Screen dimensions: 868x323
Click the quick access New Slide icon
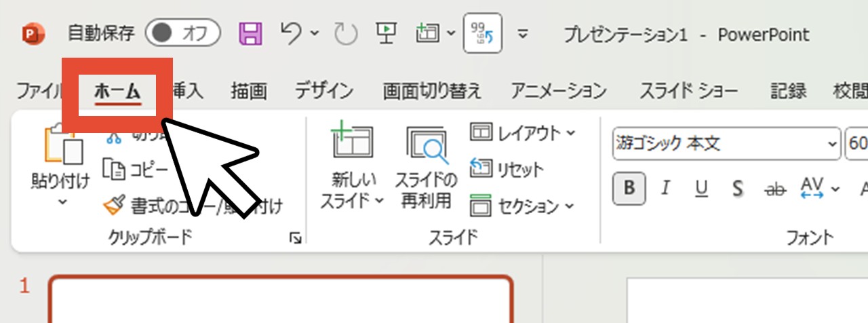[x=429, y=33]
